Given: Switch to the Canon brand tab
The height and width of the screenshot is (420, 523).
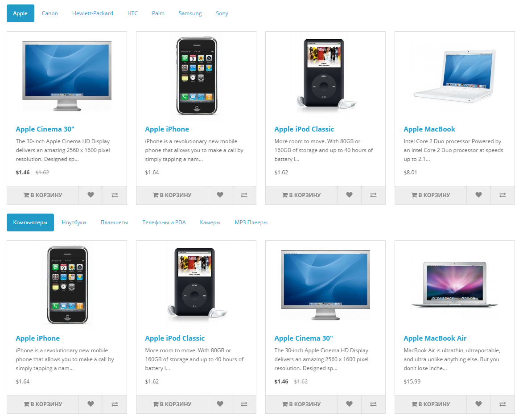Looking at the screenshot, I should (x=49, y=13).
